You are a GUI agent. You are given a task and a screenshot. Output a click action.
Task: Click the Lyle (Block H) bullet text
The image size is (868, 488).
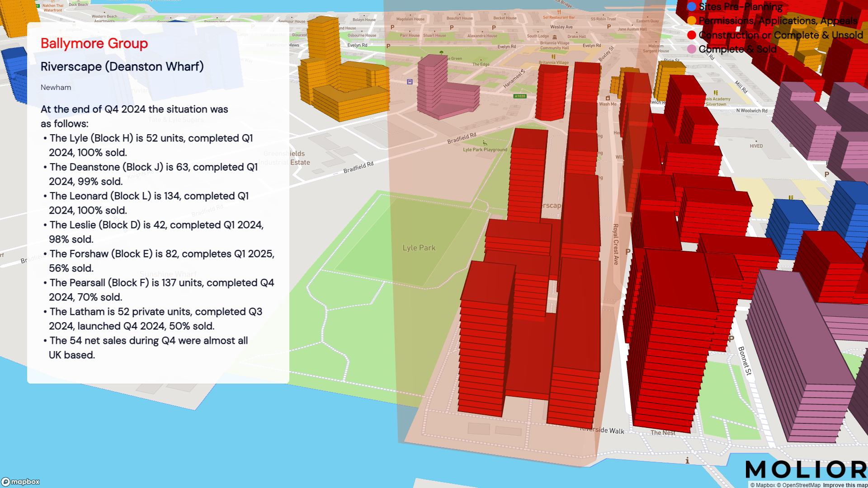151,145
